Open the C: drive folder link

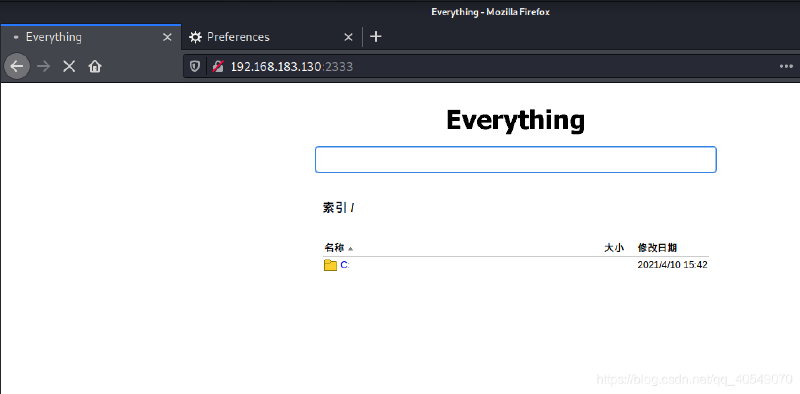(345, 265)
